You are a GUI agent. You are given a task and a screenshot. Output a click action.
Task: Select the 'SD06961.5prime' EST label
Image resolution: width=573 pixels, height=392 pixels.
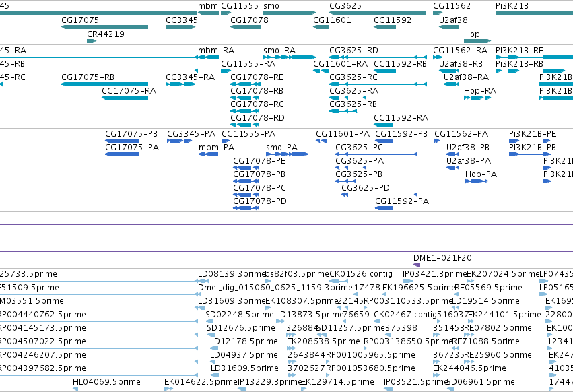481,382
